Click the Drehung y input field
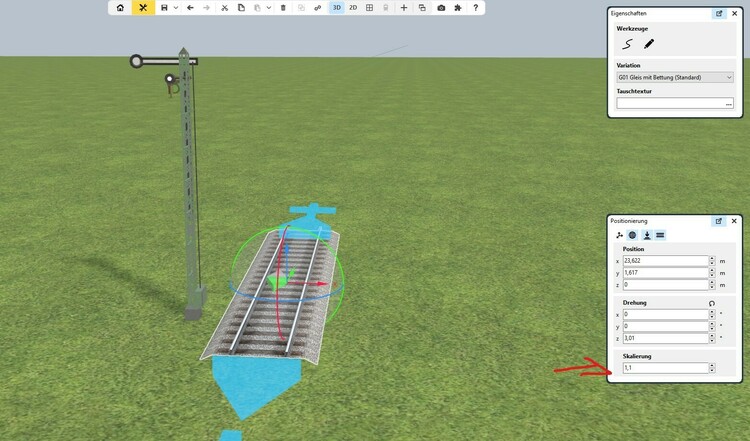750x441 pixels. tap(665, 326)
